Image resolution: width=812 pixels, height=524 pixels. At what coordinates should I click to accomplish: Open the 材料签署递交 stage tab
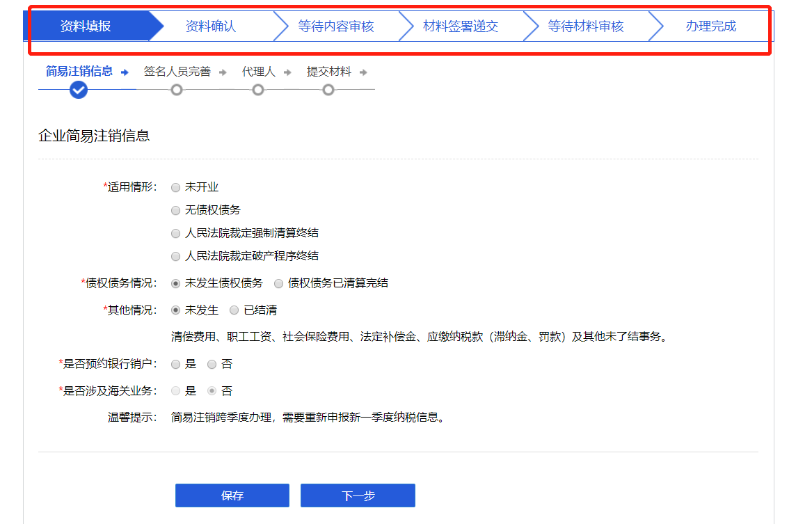tap(461, 26)
